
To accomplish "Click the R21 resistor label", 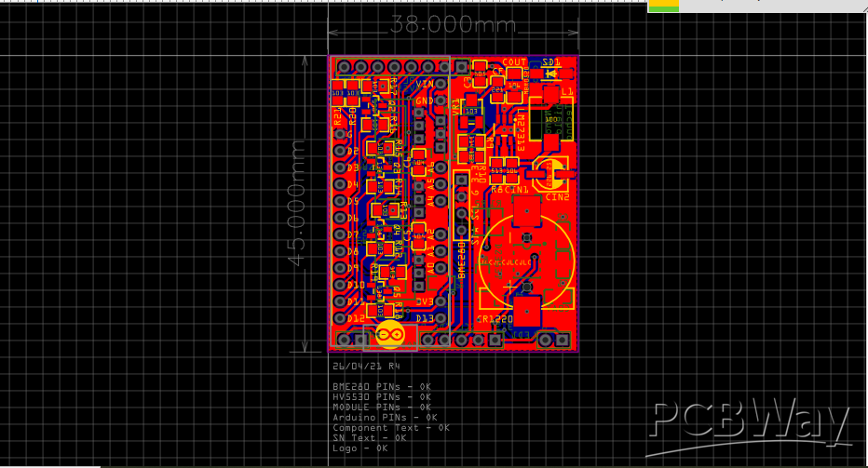I will pos(337,116).
